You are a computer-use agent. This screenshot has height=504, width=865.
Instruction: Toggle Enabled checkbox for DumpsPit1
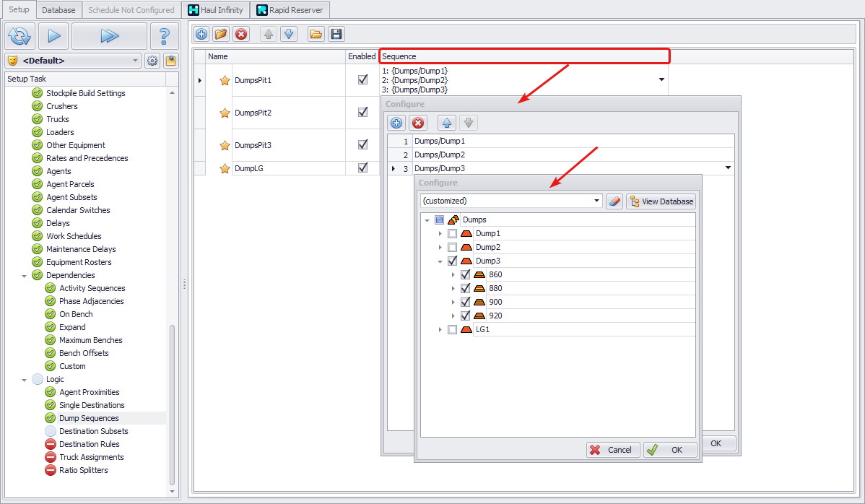point(362,79)
